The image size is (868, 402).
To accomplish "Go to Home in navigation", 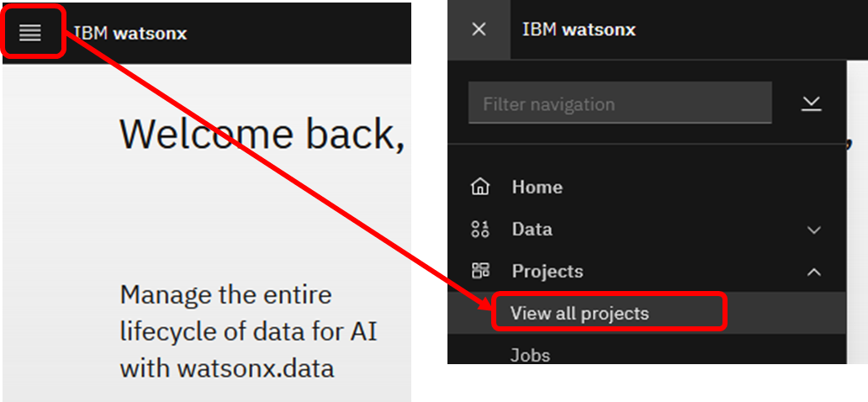I will (x=537, y=187).
